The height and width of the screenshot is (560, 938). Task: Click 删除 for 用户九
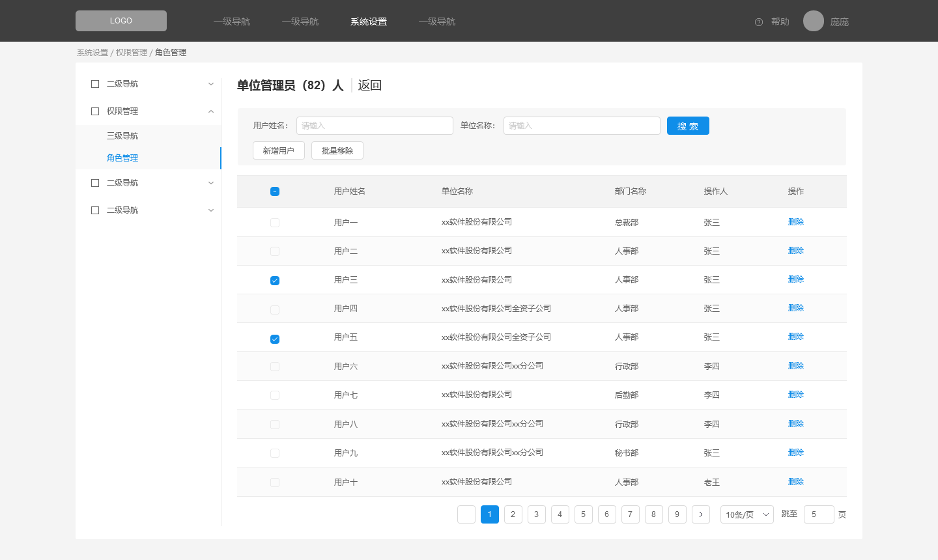coord(796,453)
